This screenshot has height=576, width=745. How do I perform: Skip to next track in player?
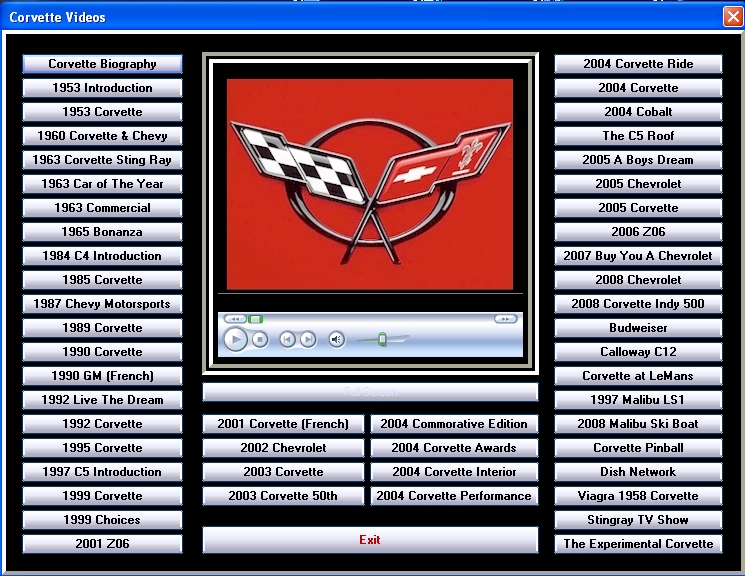click(308, 339)
